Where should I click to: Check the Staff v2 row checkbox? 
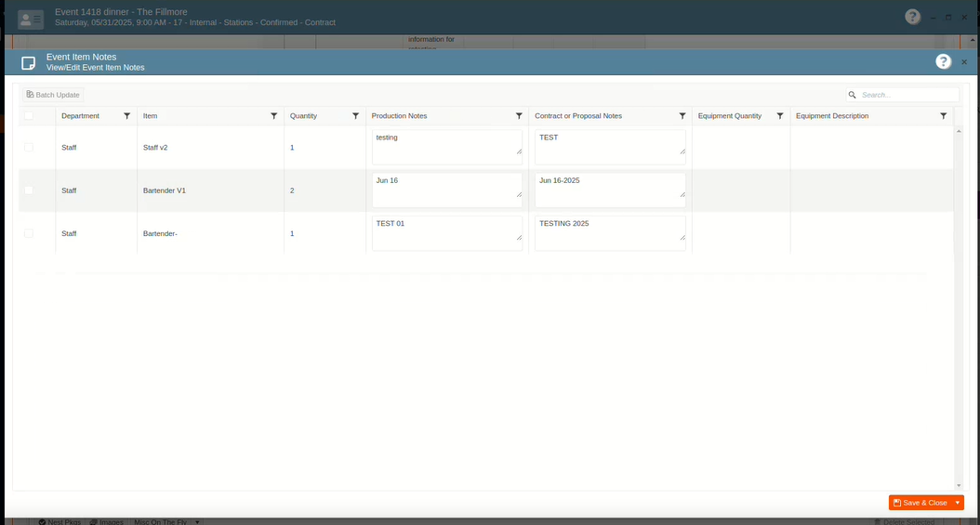click(x=29, y=148)
